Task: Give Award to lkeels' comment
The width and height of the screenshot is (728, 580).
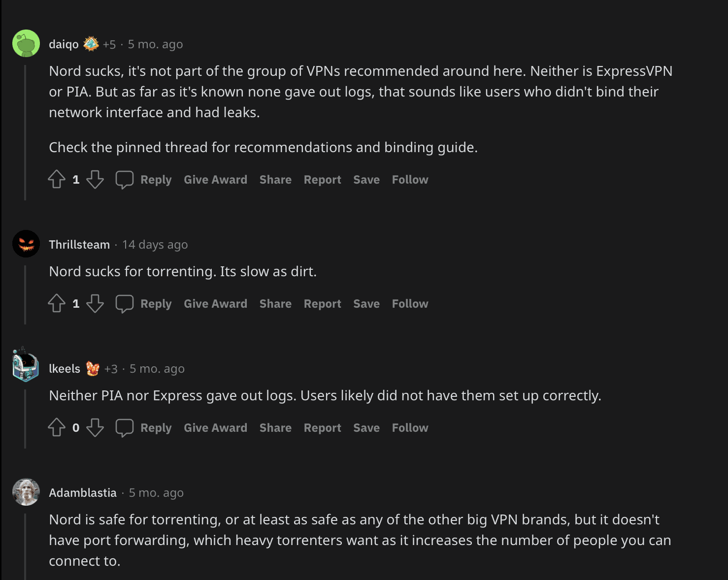Action: tap(215, 428)
